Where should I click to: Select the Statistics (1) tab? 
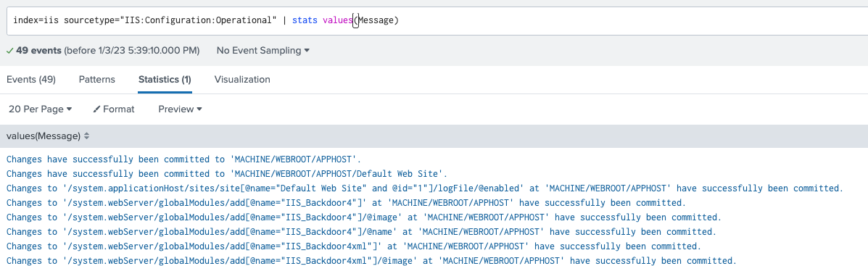pyautogui.click(x=165, y=80)
